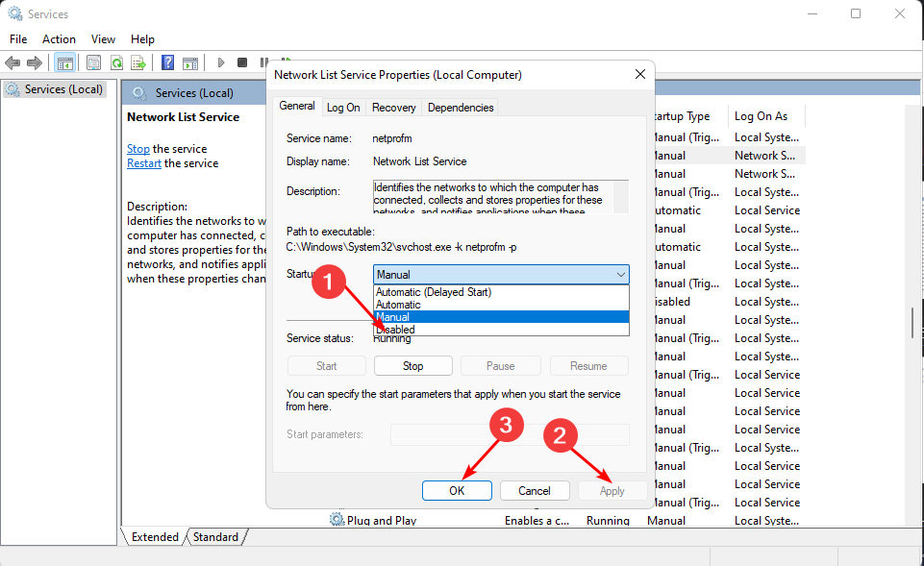This screenshot has width=924, height=566.
Task: Choose the Automatic startup option
Action: (501, 305)
